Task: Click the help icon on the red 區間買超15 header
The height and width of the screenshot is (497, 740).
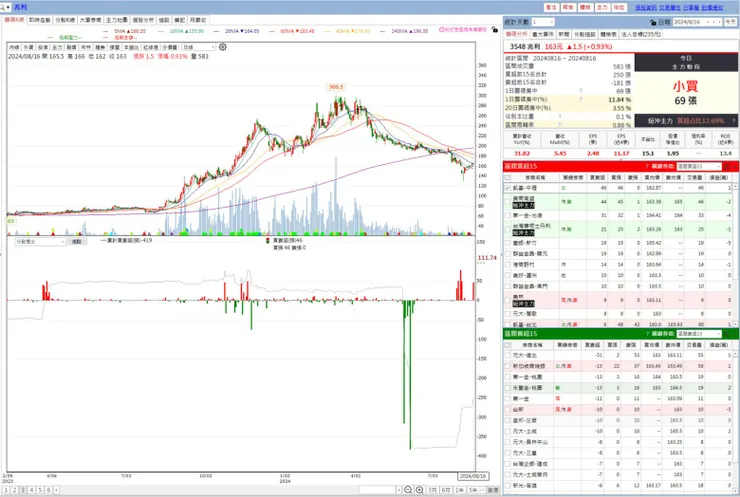Action: coord(647,166)
